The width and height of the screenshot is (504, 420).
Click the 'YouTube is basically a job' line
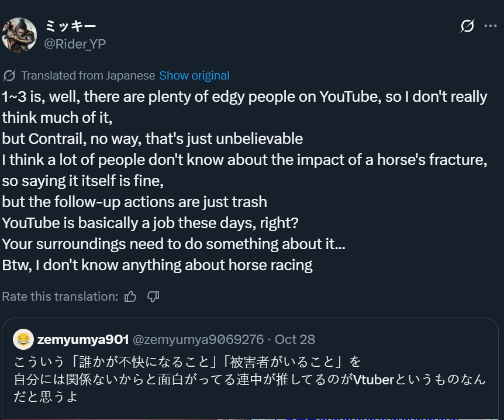150,223
